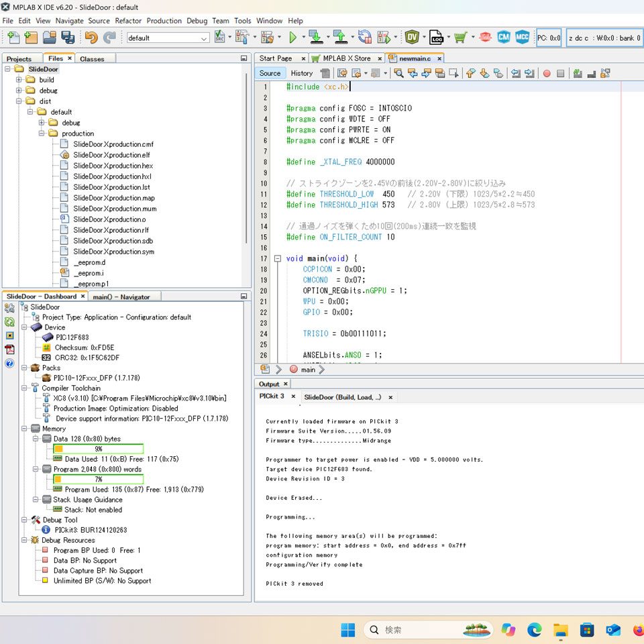
Task: Switch to the Projects tab
Action: click(x=19, y=59)
